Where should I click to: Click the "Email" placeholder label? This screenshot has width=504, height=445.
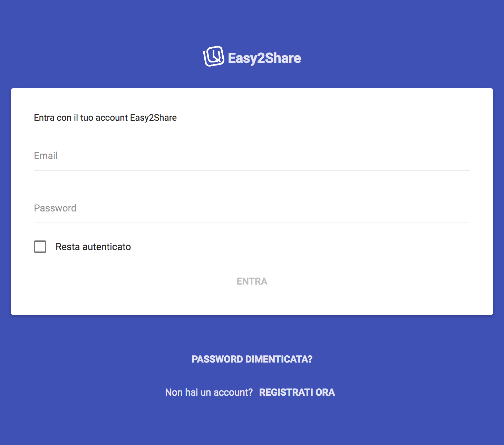point(46,156)
